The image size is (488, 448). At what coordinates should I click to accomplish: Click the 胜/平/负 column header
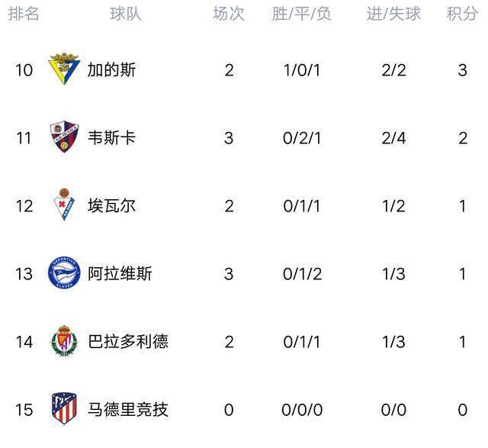302,15
